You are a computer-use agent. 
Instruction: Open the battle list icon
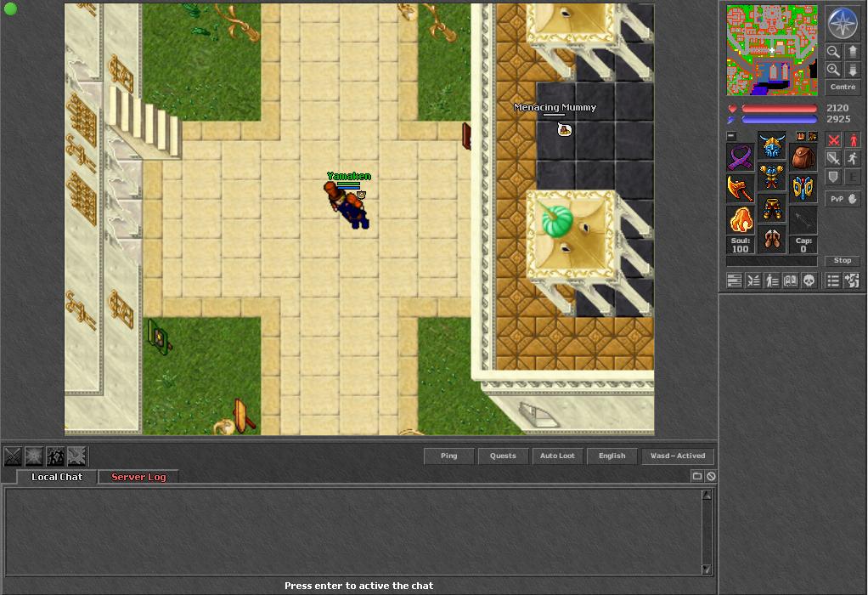point(753,280)
